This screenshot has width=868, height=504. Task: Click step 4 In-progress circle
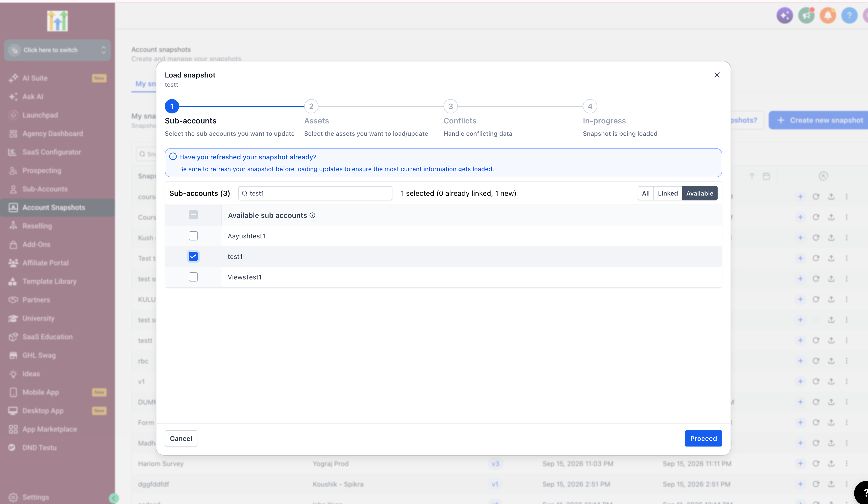pos(590,106)
